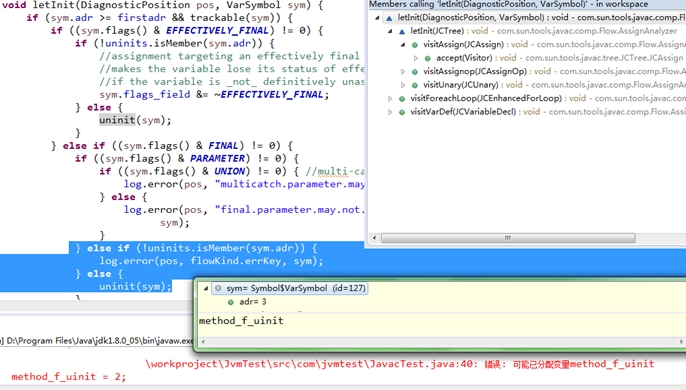Click left arrow of debug popup scrollbar

[x=203, y=341]
